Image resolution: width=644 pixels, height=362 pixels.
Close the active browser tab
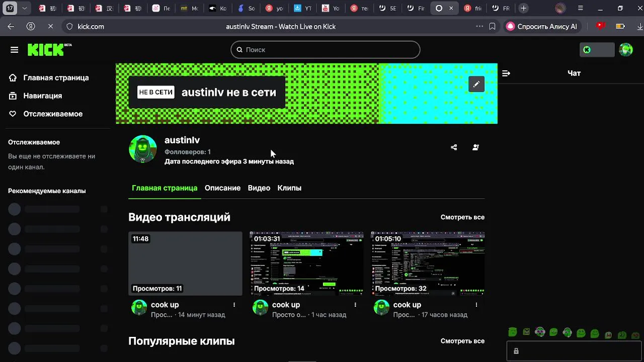pos(451,9)
